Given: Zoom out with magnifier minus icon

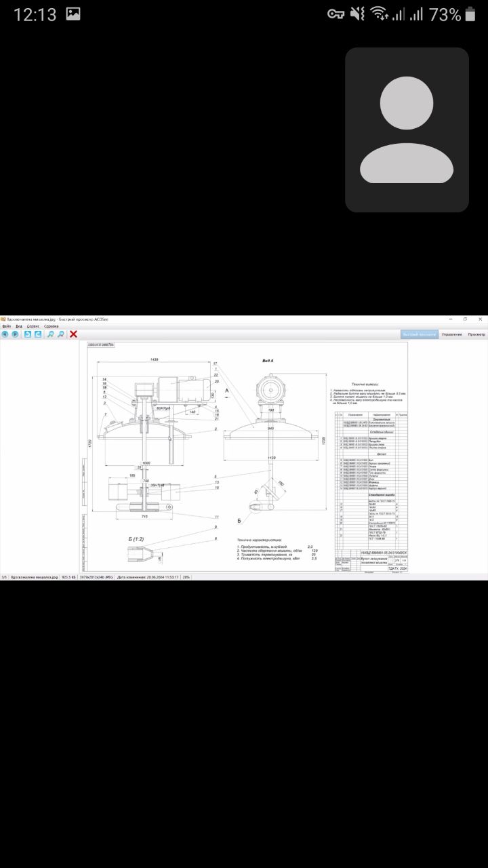Looking at the screenshot, I should click(x=61, y=334).
